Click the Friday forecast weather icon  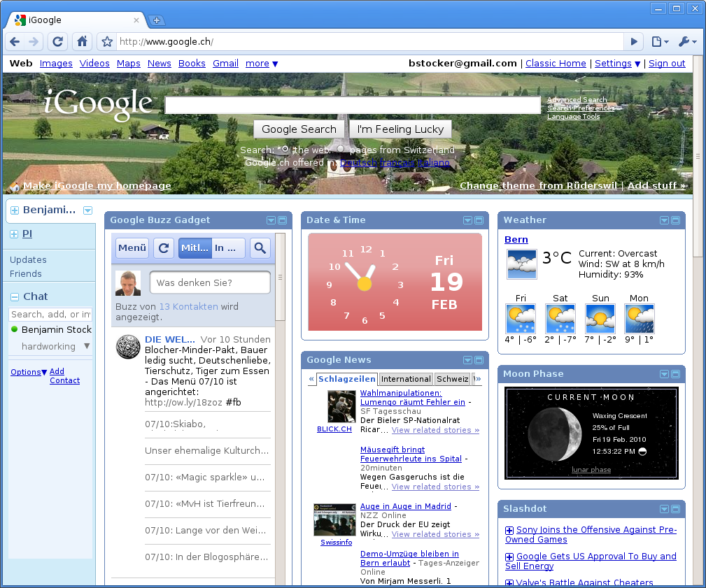(521, 319)
